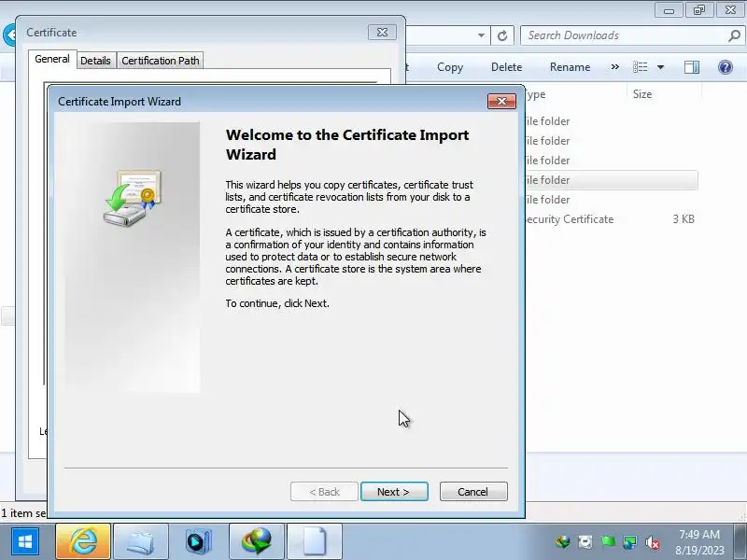Click Delete in the Explorer toolbar
This screenshot has width=747, height=560.
(x=506, y=67)
